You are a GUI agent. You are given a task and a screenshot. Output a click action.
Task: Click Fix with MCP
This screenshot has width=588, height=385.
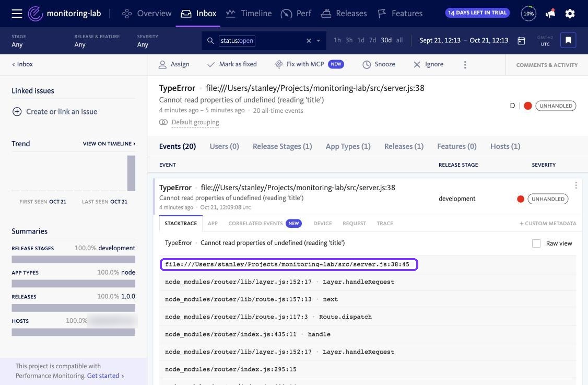tap(309, 64)
